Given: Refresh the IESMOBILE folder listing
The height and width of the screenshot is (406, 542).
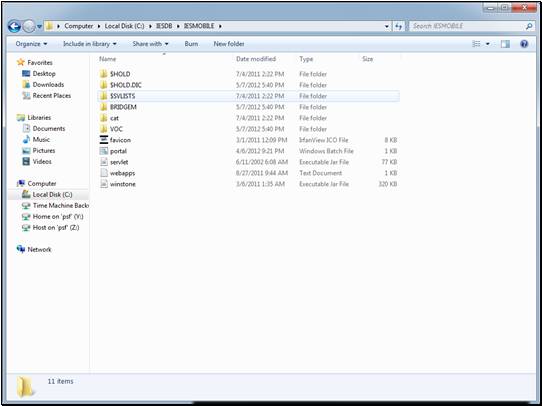Looking at the screenshot, I should click(399, 26).
